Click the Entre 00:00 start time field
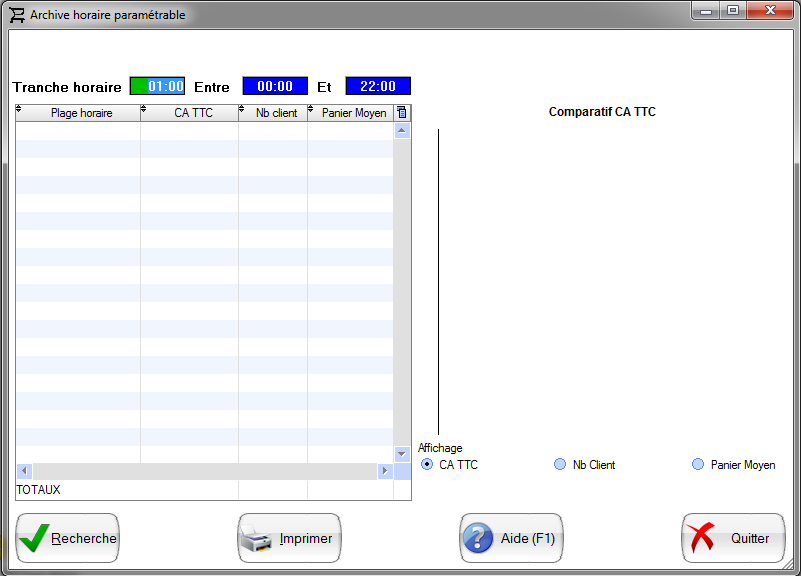This screenshot has height=576, width=801. [x=275, y=87]
